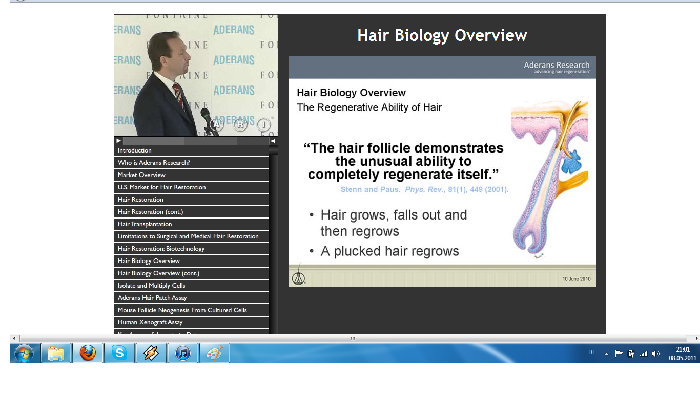700x393 pixels.
Task: Go to U.S. Market for Hair Restoration
Action: pyautogui.click(x=192, y=187)
